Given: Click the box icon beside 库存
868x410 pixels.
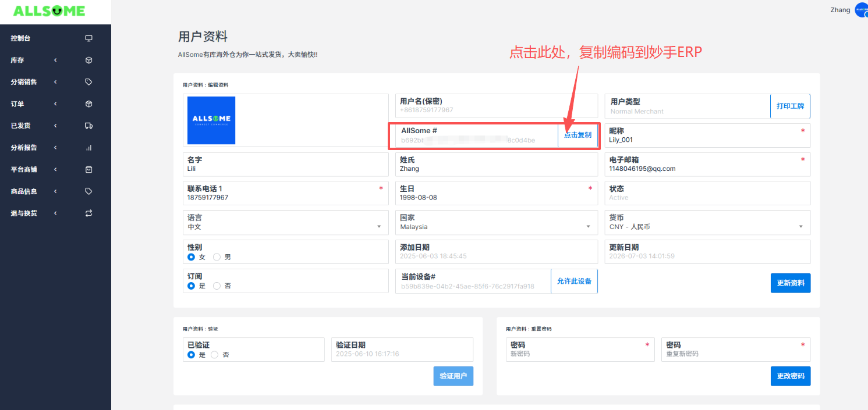Looking at the screenshot, I should (x=89, y=60).
